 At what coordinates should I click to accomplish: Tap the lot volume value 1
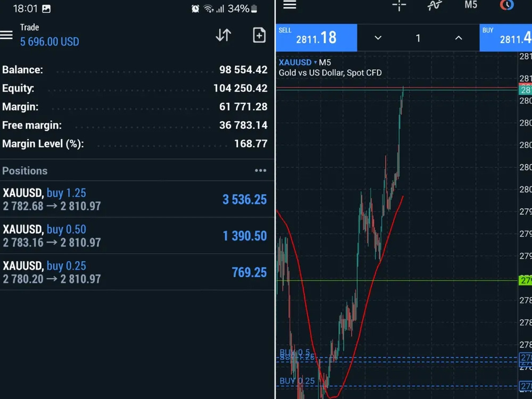click(418, 38)
